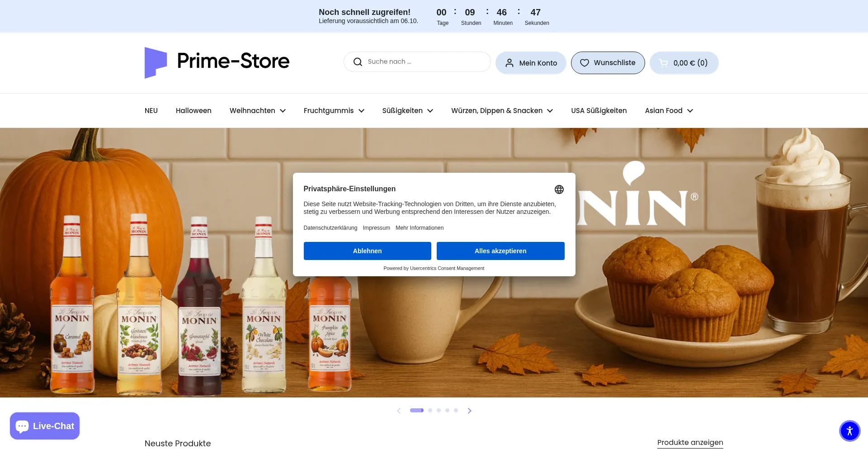Open the NEU category
868x449 pixels.
pos(151,111)
